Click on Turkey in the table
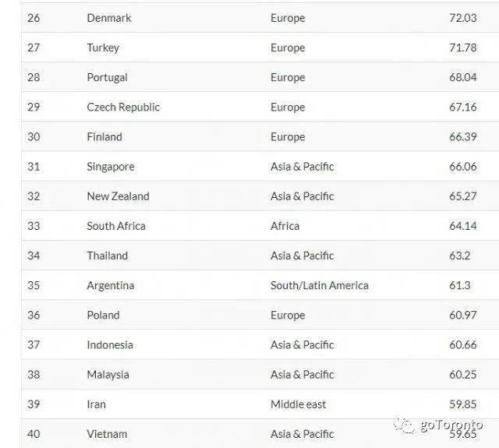This screenshot has height=448, width=499. (103, 48)
